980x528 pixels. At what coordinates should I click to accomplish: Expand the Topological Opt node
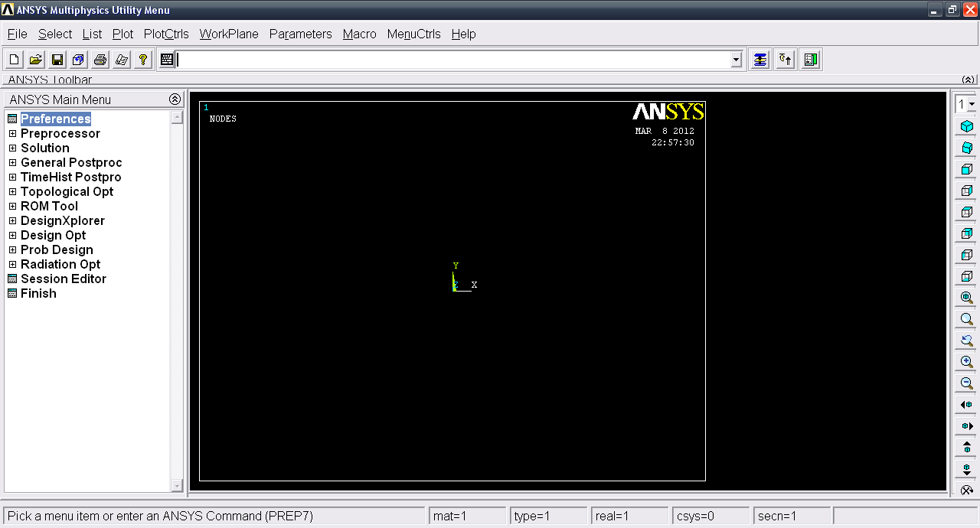click(12, 191)
